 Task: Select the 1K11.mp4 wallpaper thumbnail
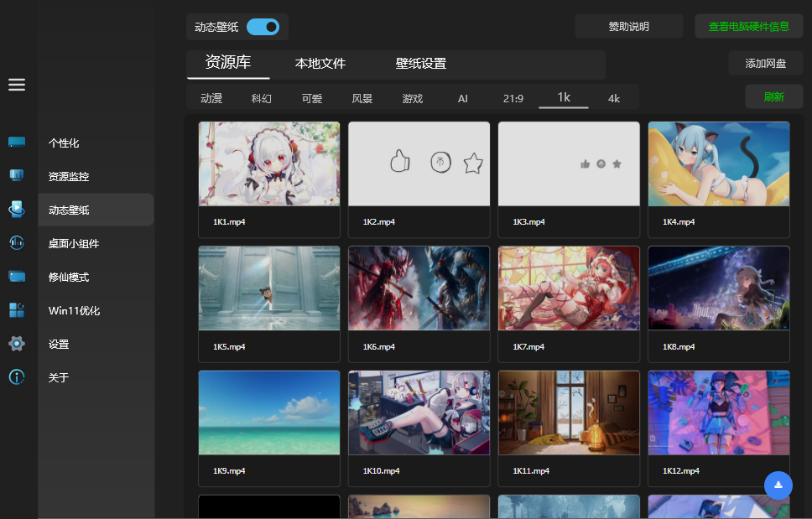pos(569,413)
